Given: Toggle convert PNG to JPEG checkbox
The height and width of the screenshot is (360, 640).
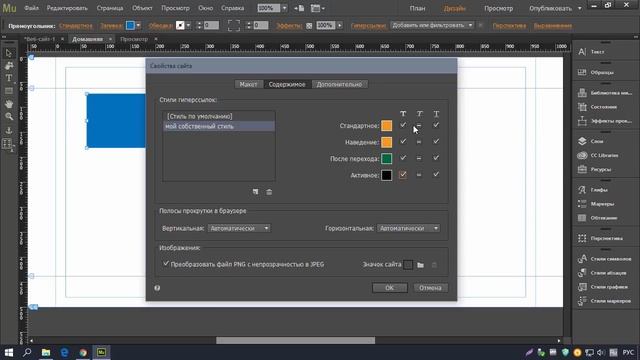Looking at the screenshot, I should pos(166,264).
